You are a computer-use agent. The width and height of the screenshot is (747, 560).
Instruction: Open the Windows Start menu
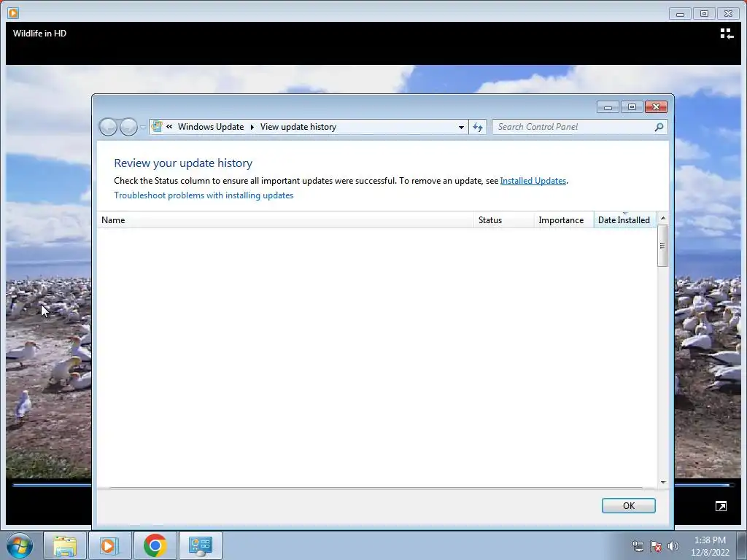[20, 545]
